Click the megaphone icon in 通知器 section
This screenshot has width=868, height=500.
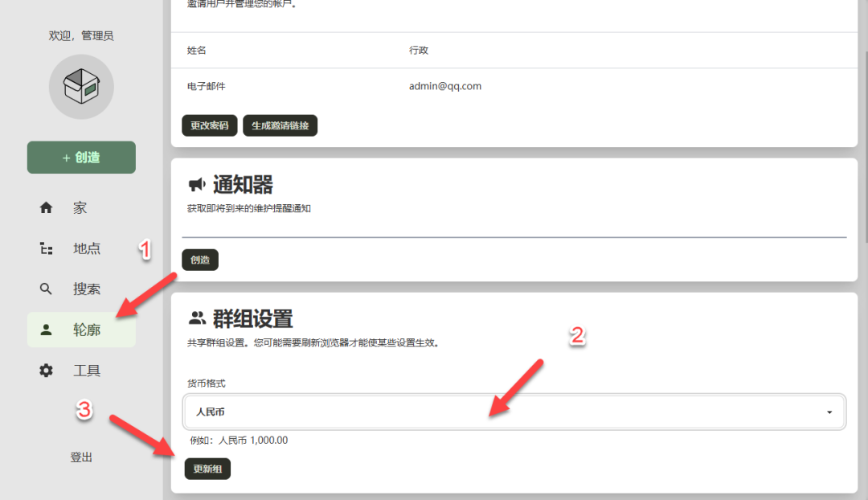pos(197,184)
